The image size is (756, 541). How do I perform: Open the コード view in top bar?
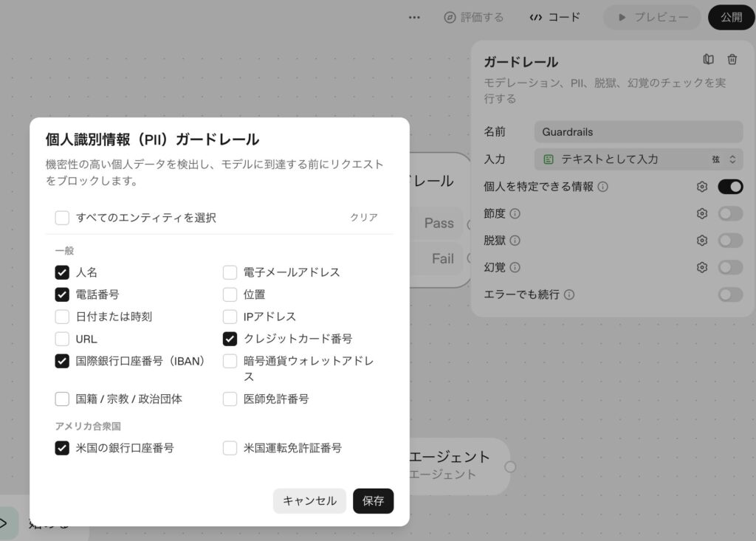555,17
